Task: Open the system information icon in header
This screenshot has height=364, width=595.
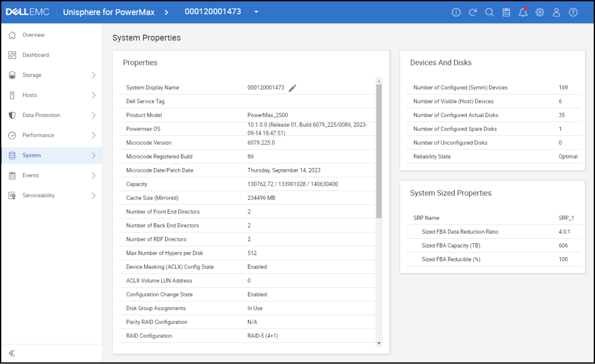Action: point(456,12)
